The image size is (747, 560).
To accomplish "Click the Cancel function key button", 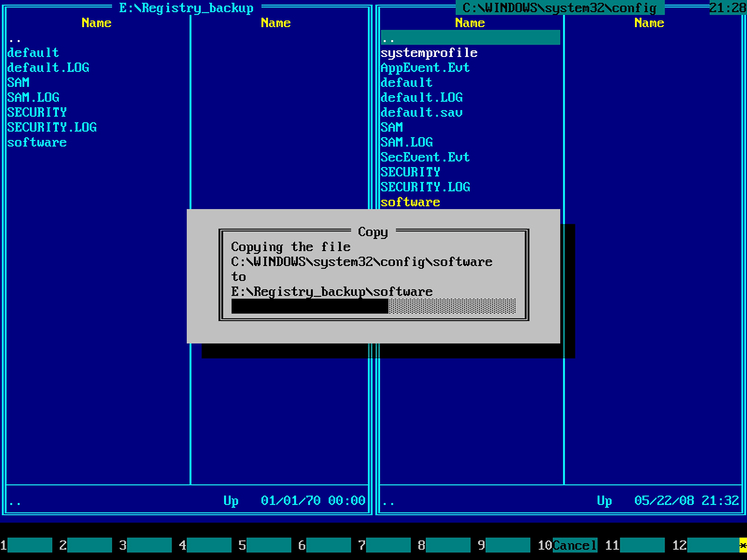I will pos(574,545).
